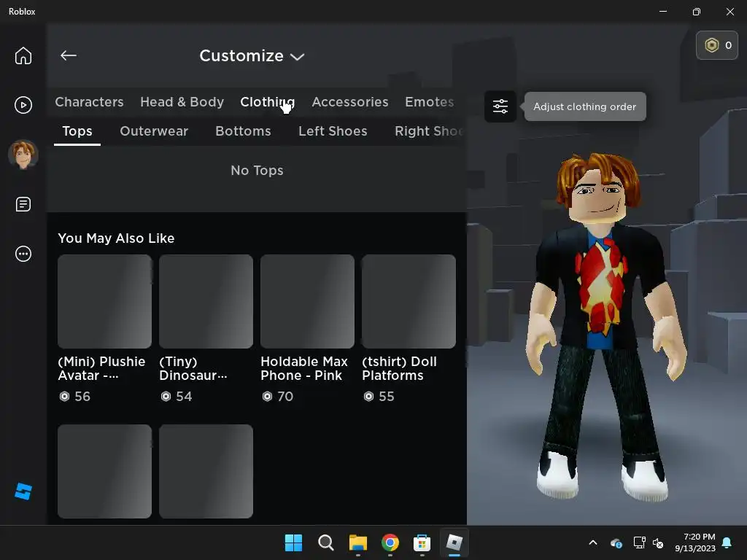Click the (Tiny) Dinosaur item title
The height and width of the screenshot is (560, 747).
click(x=193, y=368)
